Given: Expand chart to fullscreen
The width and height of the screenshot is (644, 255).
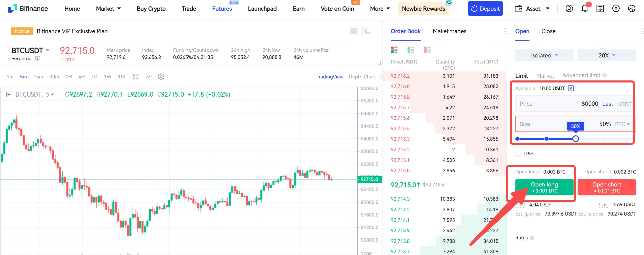Looking at the screenshot, I should pos(136,77).
